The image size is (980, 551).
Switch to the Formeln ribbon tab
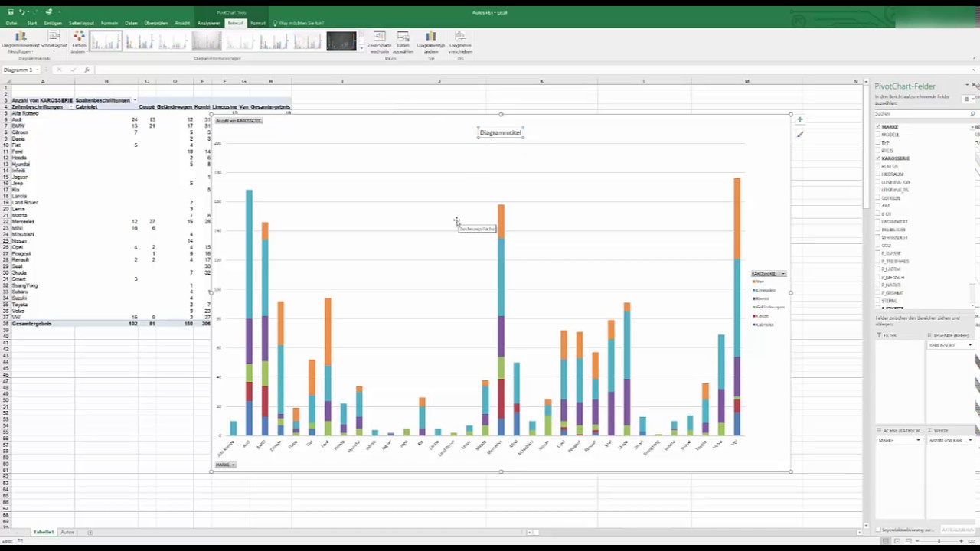(109, 23)
